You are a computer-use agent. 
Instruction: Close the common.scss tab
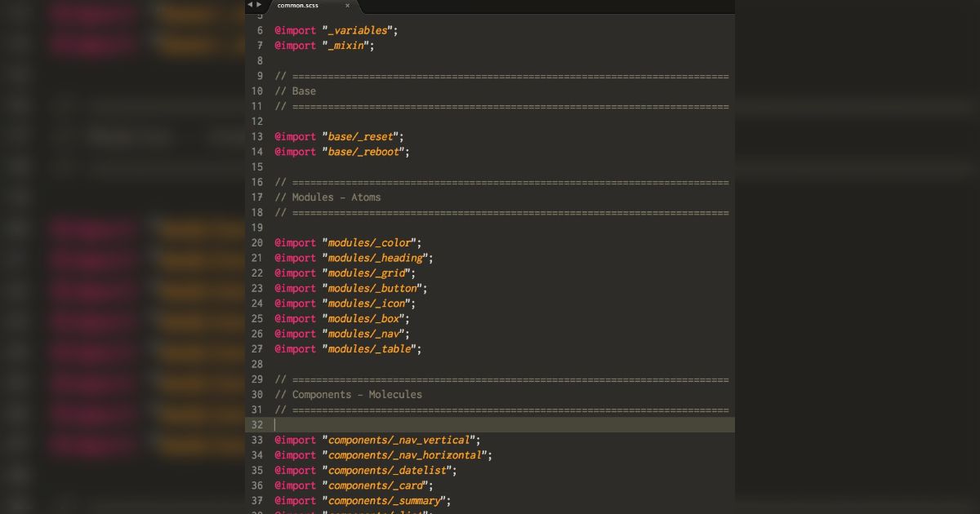tap(347, 7)
